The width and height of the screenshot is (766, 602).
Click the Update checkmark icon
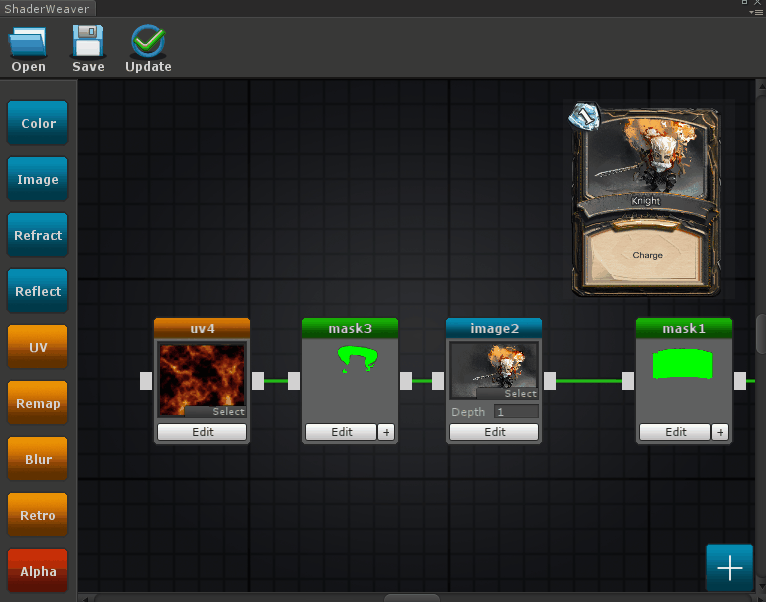(x=148, y=42)
